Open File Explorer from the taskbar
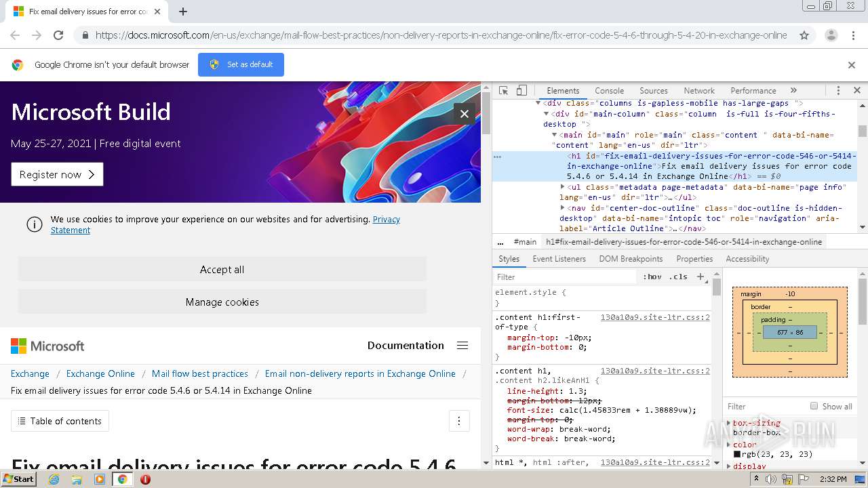The width and height of the screenshot is (868, 488). point(77,479)
